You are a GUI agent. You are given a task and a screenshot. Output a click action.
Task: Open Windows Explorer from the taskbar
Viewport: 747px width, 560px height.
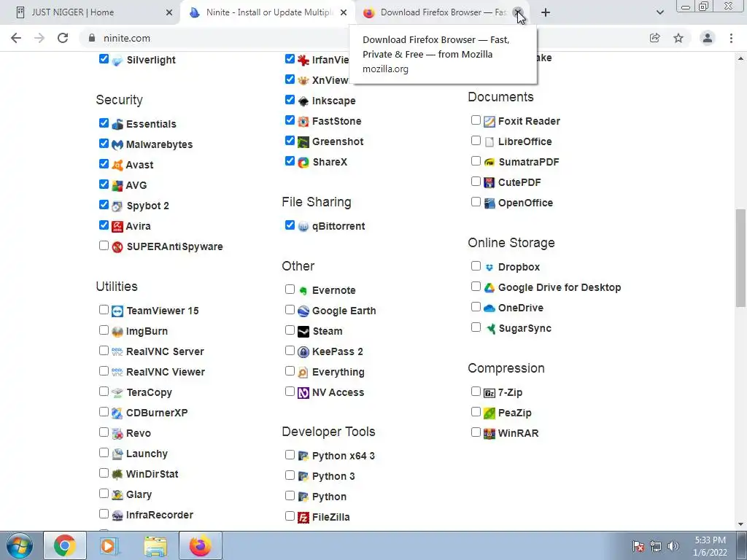point(155,545)
